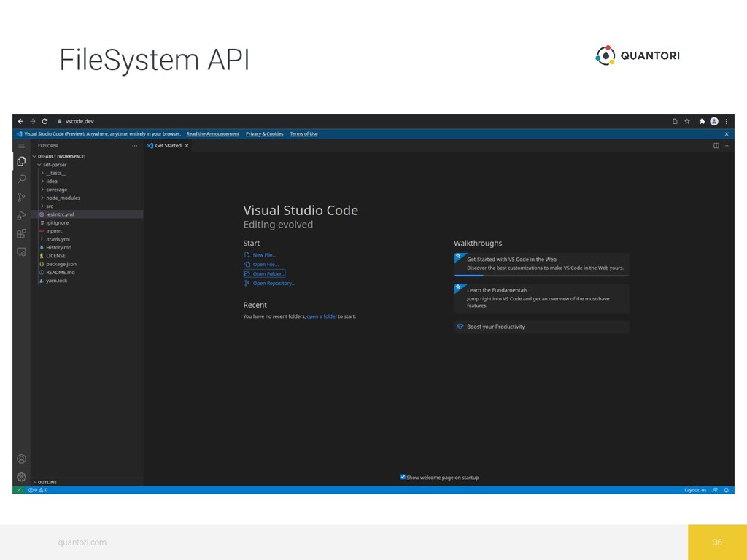Close the Get Started tab
This screenshot has width=747, height=560.
pyautogui.click(x=187, y=146)
